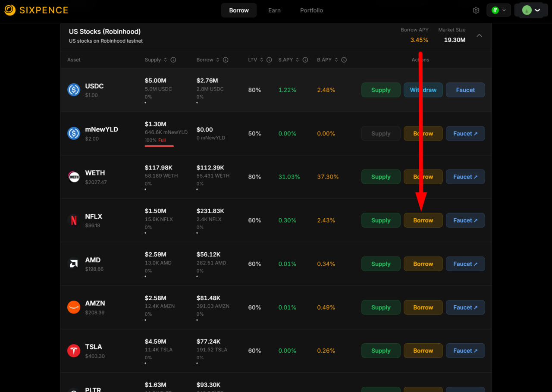Click Supply button for NFLX

381,220
